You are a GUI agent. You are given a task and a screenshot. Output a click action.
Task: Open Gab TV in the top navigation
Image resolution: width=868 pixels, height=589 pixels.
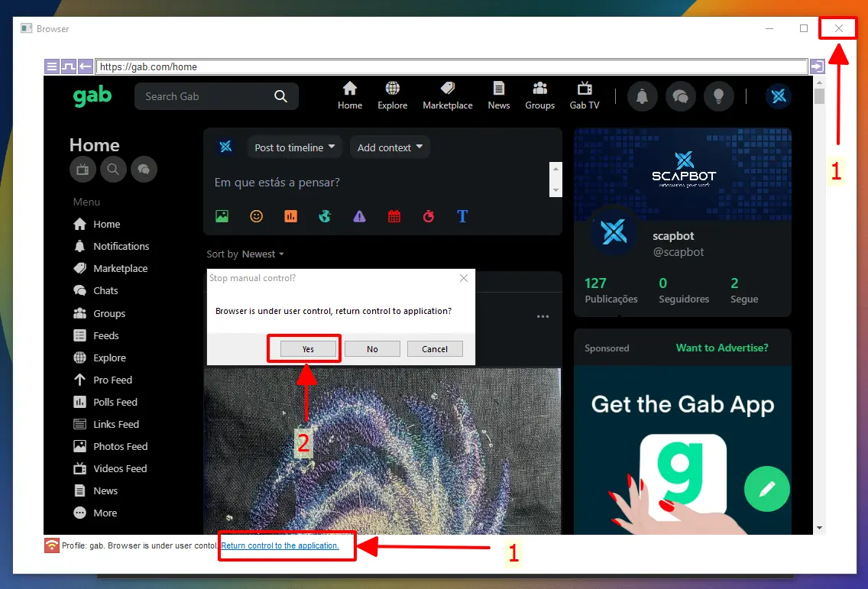pyautogui.click(x=585, y=95)
